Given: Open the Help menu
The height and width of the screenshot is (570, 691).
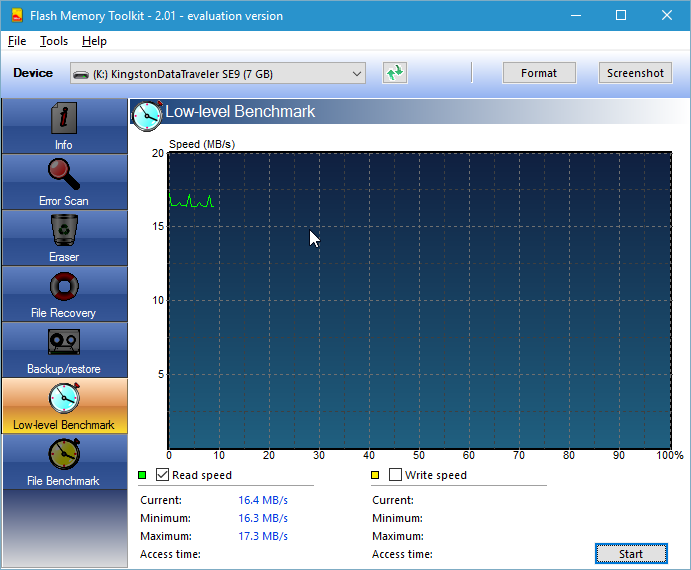Looking at the screenshot, I should (94, 41).
